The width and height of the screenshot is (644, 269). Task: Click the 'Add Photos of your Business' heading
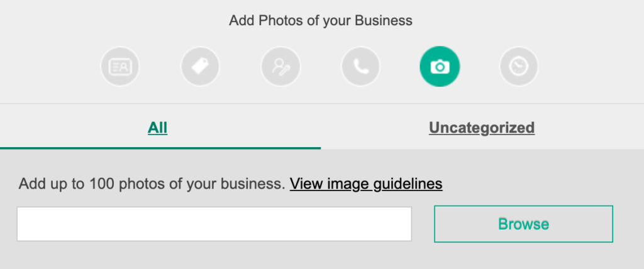coord(321,21)
